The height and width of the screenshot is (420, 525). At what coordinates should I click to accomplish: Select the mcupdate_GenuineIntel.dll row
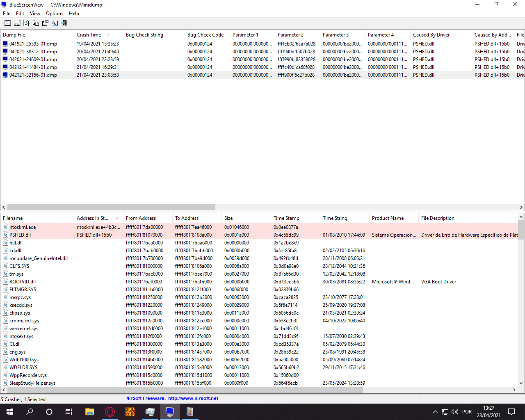point(259,258)
